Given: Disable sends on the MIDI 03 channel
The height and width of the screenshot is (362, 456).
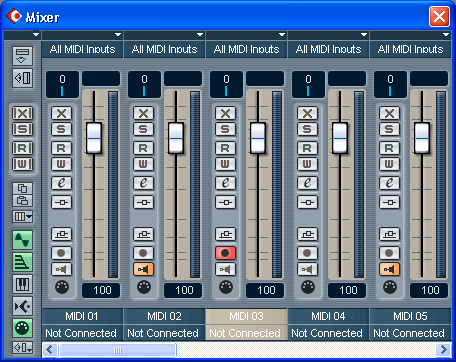Looking at the screenshot, I should 225,234.
